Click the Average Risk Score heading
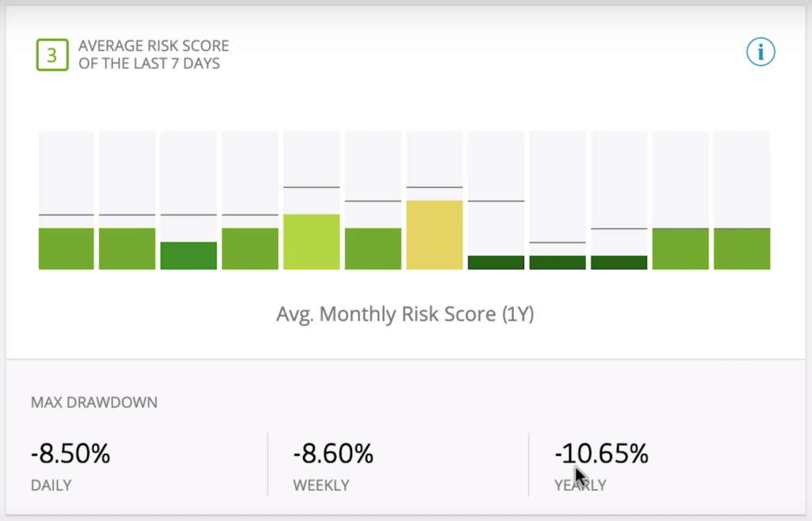Image resolution: width=812 pixels, height=521 pixels. (152, 53)
